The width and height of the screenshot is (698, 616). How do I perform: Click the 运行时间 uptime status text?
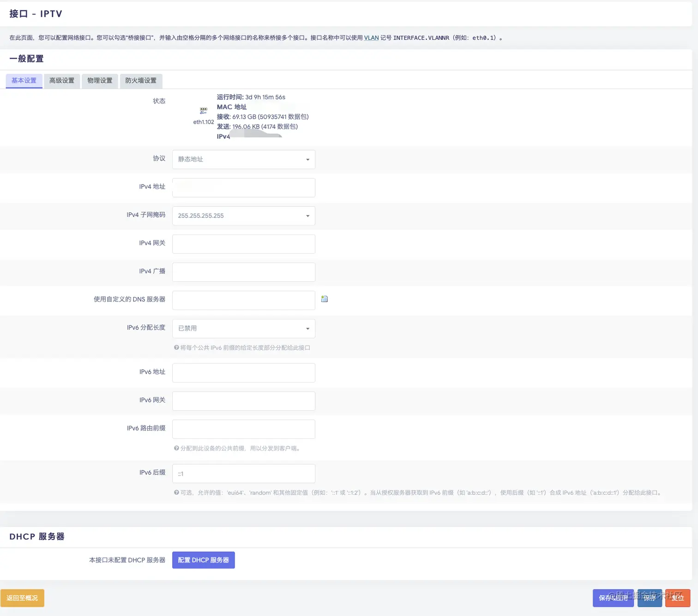point(251,97)
